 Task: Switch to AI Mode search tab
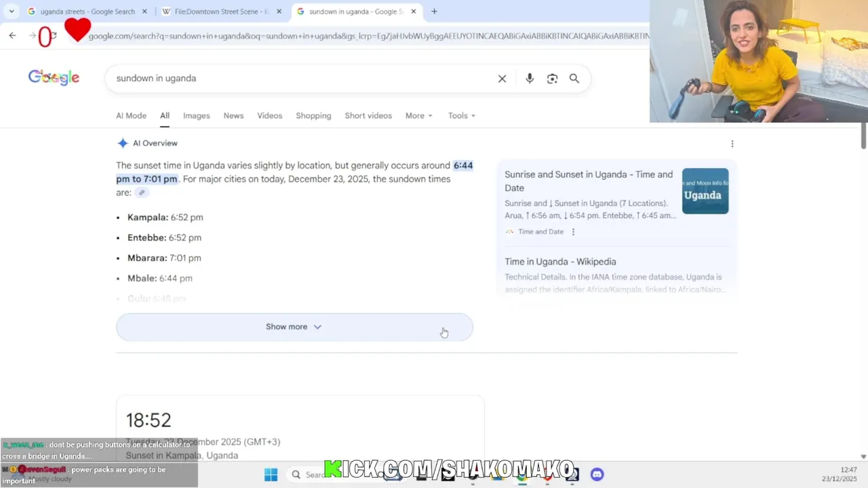tap(131, 116)
